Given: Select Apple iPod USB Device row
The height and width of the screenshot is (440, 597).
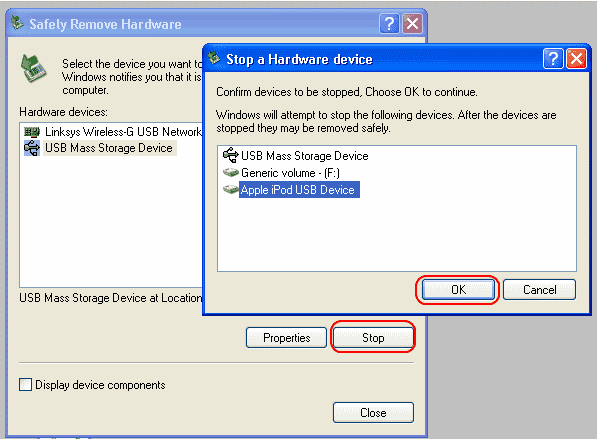Looking at the screenshot, I should tap(299, 190).
